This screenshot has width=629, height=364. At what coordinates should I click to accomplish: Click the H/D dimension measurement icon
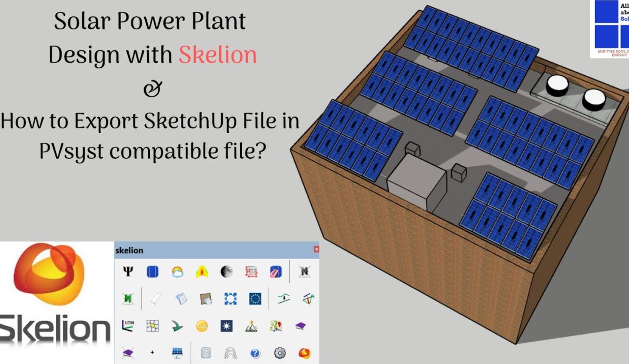click(251, 271)
